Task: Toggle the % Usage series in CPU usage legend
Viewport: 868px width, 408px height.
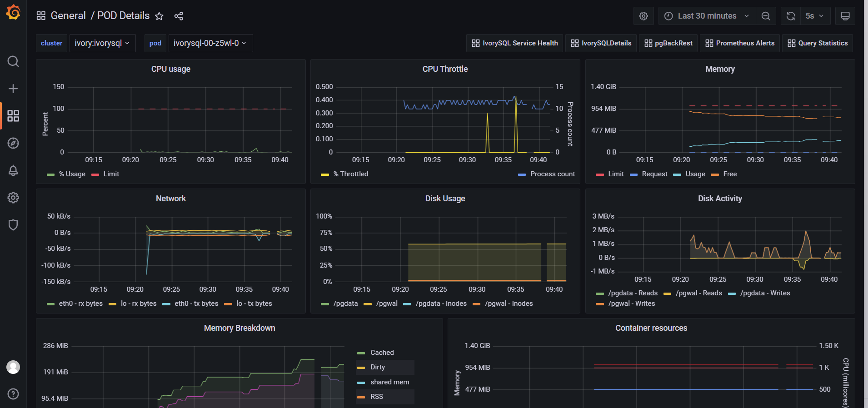Action: 72,174
